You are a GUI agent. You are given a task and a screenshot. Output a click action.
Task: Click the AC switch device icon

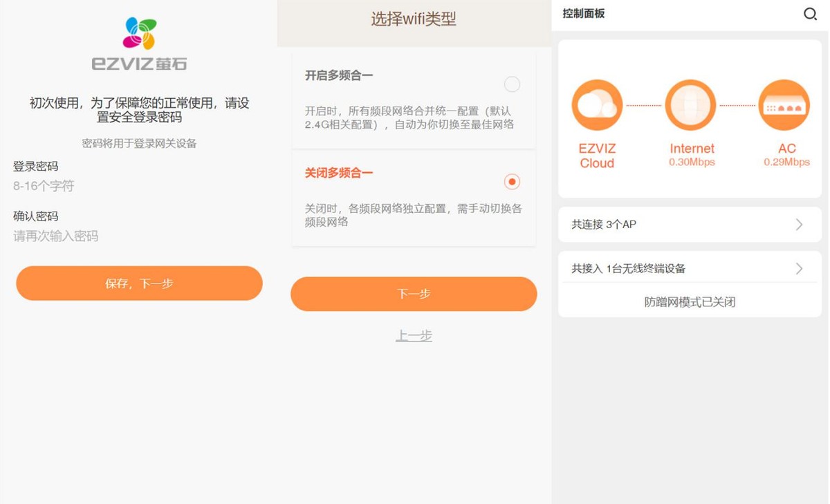click(784, 105)
